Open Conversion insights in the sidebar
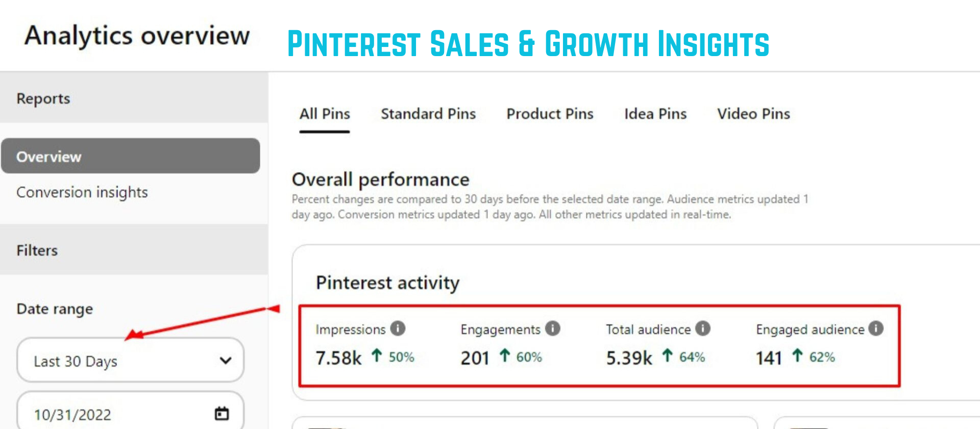The height and width of the screenshot is (429, 980). tap(82, 192)
